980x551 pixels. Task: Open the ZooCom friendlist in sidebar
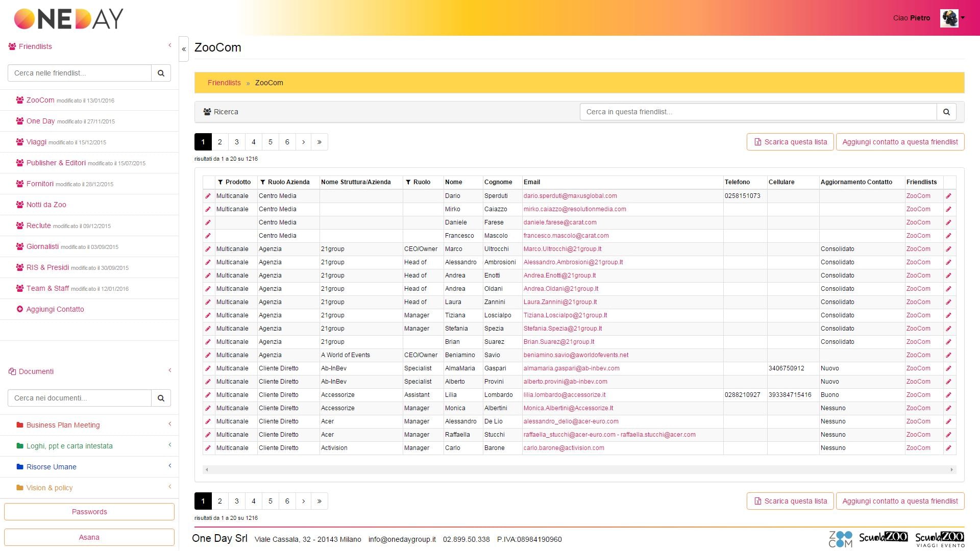point(40,100)
